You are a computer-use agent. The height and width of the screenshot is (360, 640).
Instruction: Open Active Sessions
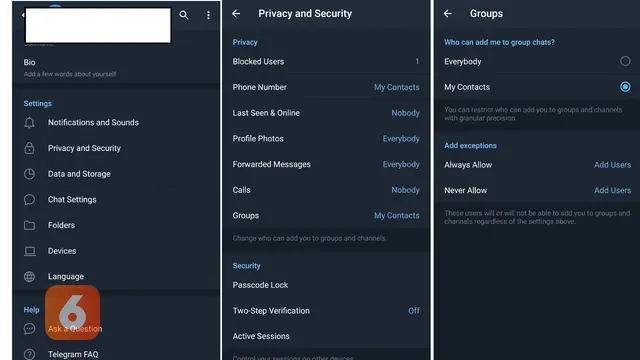coord(326,336)
